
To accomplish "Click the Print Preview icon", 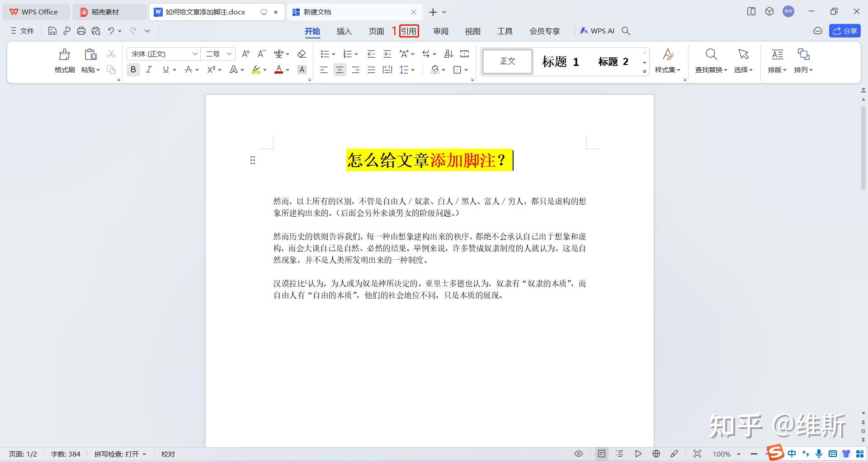I will 96,31.
